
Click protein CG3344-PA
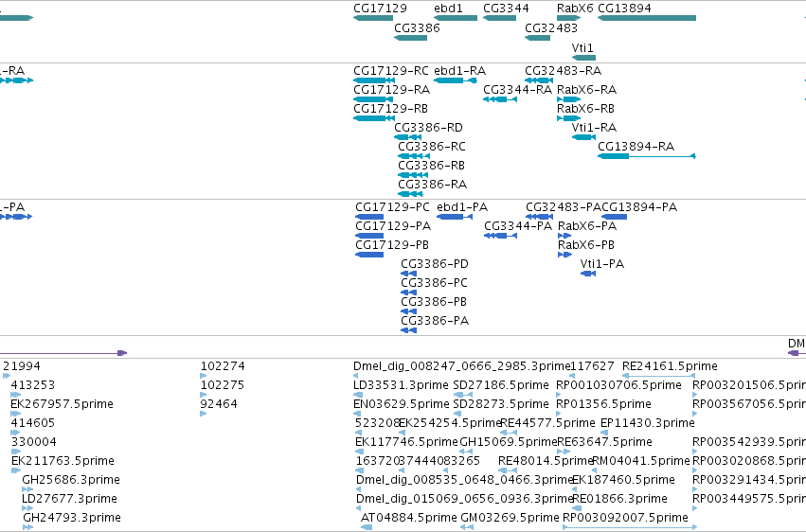501,236
